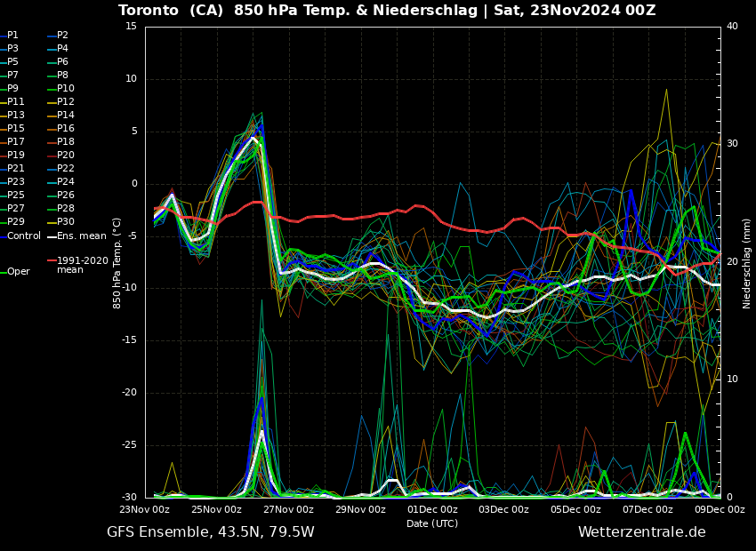Click the P30 legend entry
This screenshot has width=756, height=551.
coord(66,222)
